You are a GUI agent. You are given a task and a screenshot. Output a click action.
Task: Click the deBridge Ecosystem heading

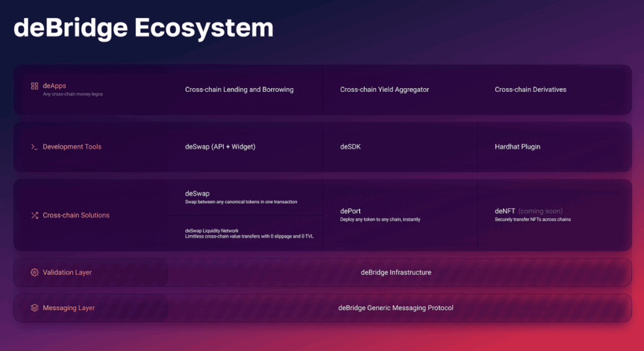(143, 28)
